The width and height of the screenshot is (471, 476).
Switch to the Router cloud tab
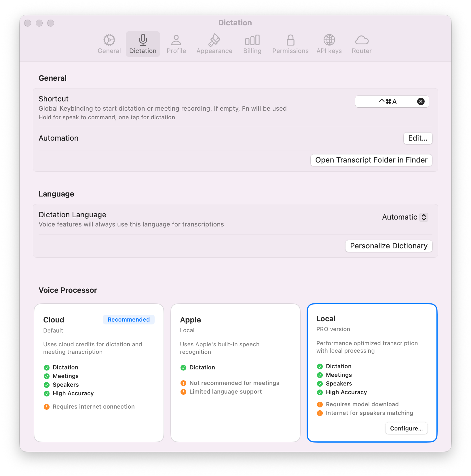[x=362, y=44]
